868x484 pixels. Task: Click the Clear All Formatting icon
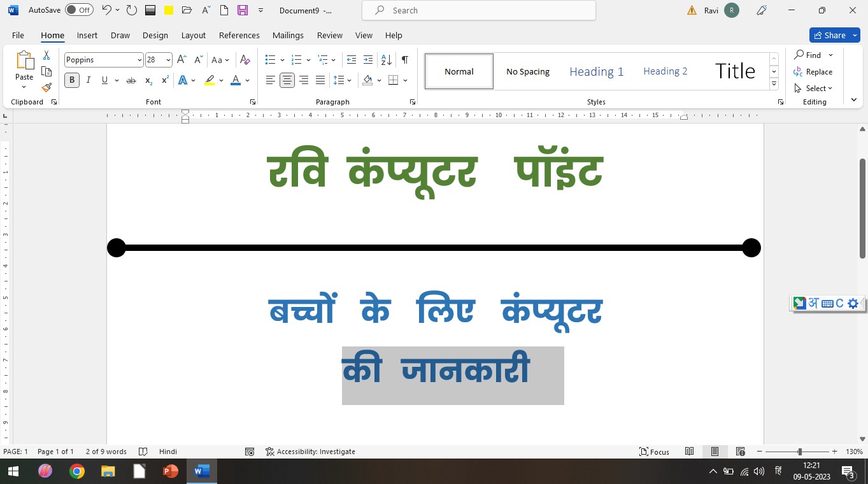[x=245, y=60]
